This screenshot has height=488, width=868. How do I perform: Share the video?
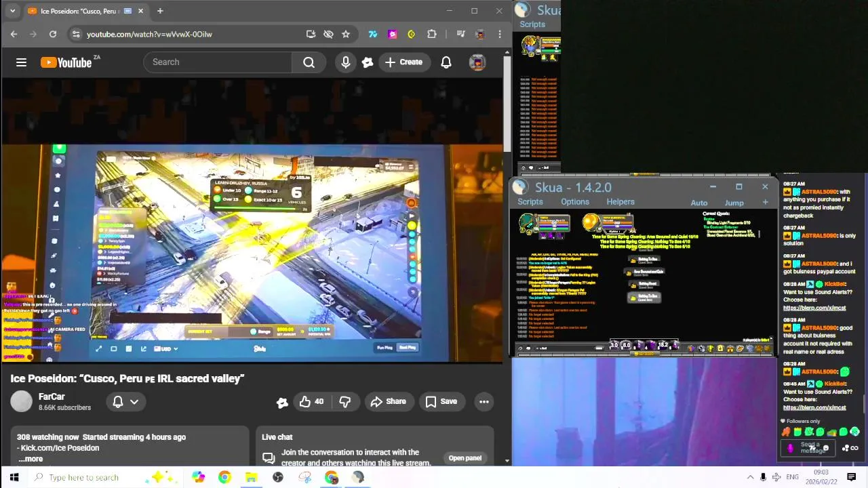389,401
